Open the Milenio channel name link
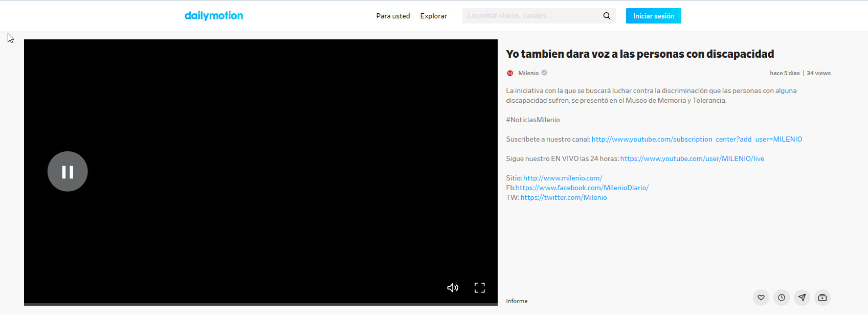 point(528,73)
